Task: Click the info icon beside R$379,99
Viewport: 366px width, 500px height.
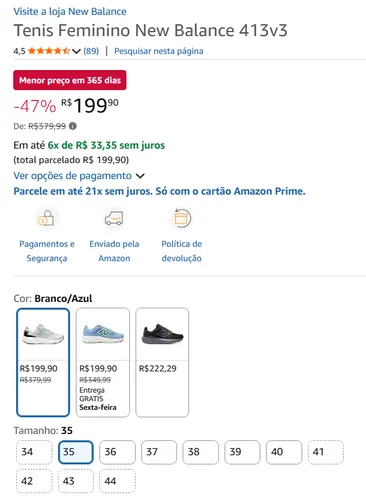Action: tap(73, 126)
